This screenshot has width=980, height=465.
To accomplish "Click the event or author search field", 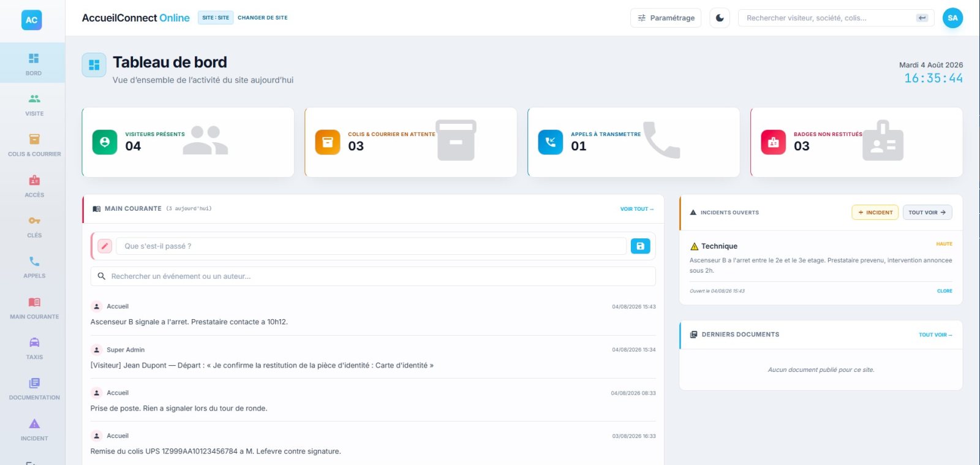I will point(373,276).
